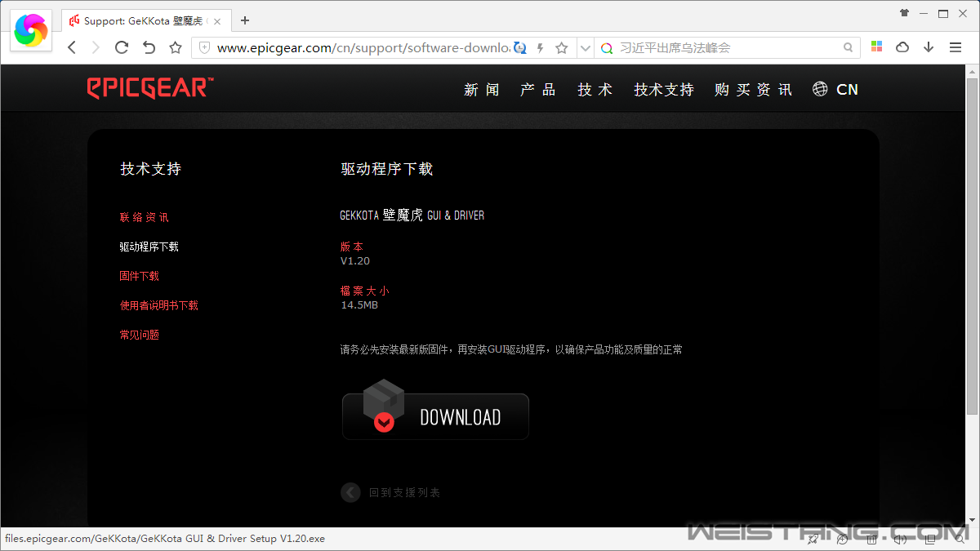Click the trash icon in status bar
The width and height of the screenshot is (980, 551).
(871, 539)
